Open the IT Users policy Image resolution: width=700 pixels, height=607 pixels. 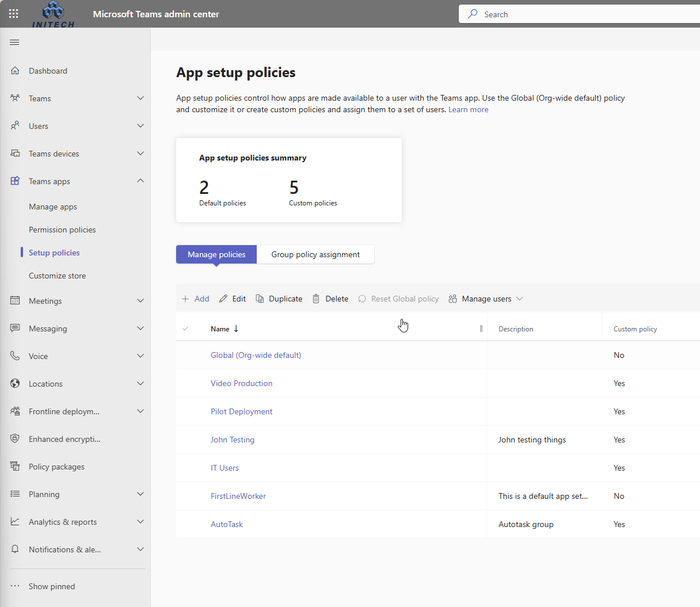(x=225, y=468)
